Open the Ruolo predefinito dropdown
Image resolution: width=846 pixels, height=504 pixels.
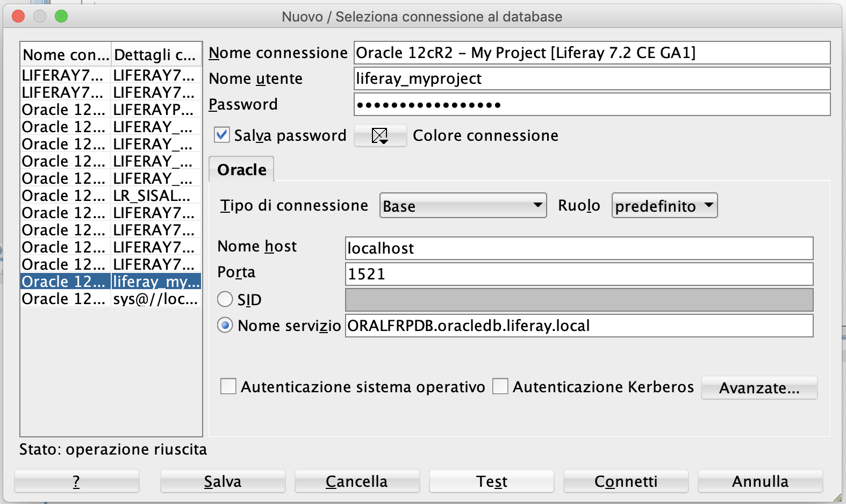(664, 206)
